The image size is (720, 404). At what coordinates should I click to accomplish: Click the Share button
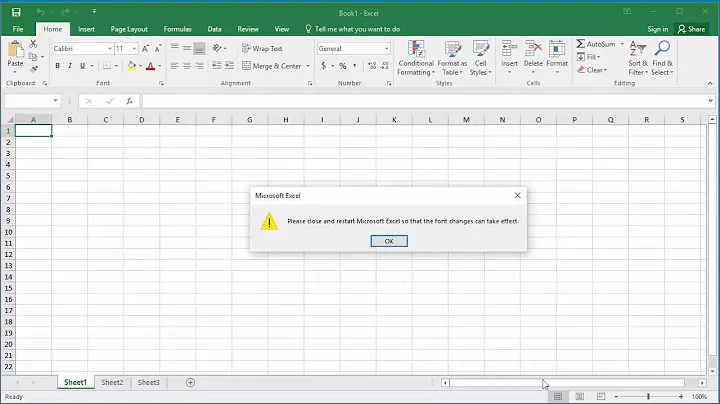(x=692, y=29)
